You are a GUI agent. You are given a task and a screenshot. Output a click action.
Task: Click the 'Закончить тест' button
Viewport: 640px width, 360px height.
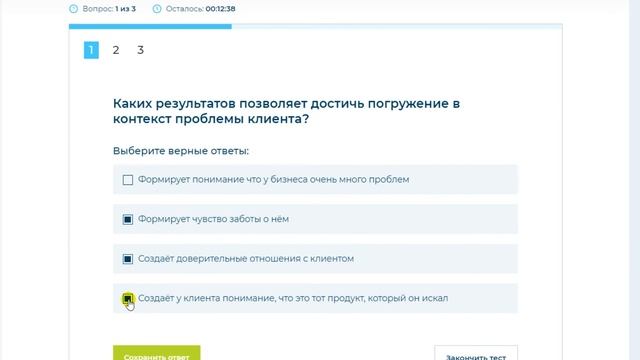476,353
